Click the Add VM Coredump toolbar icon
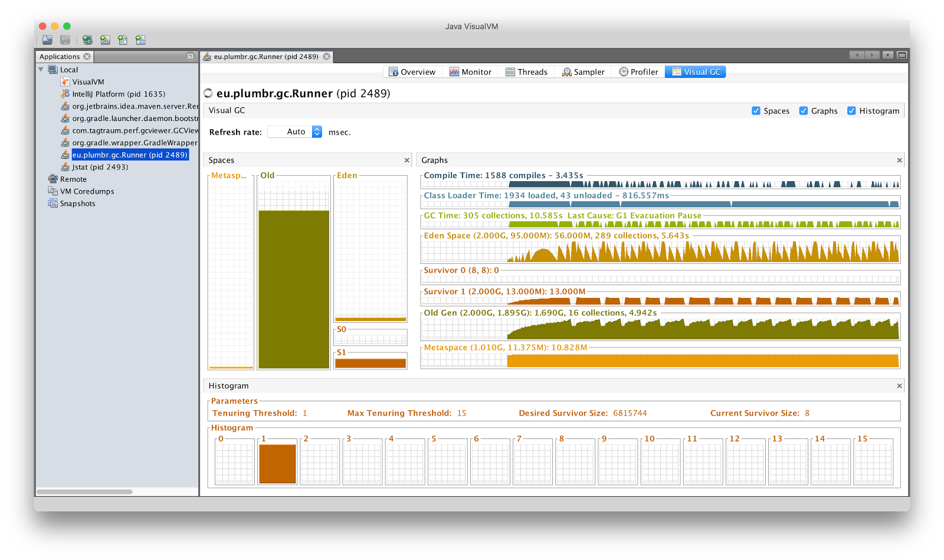Image resolution: width=944 pixels, height=560 pixels. [x=123, y=40]
